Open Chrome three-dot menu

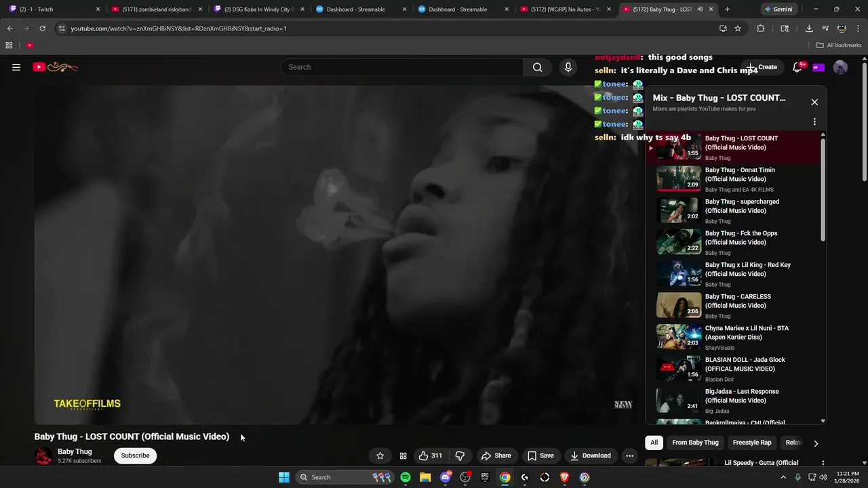click(859, 28)
